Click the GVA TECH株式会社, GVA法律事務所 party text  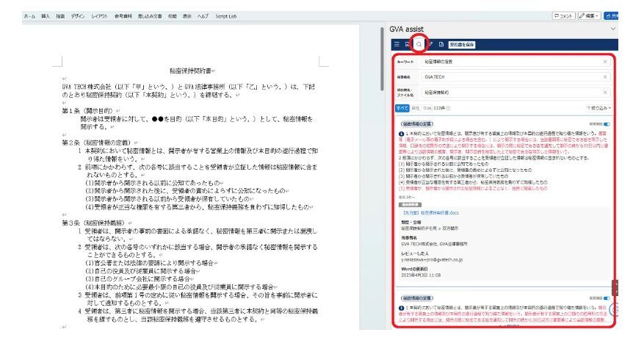coord(434,244)
